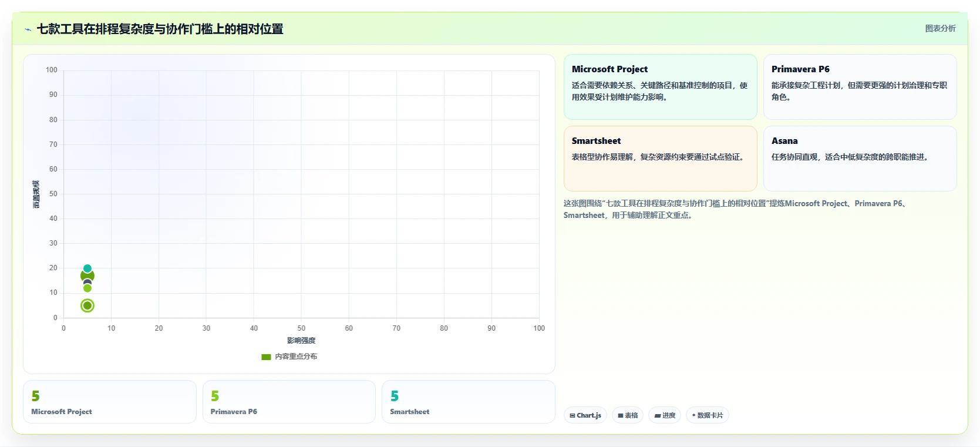Click the green number 5 above Microsoft Project
980x447 pixels.
pyautogui.click(x=36, y=396)
